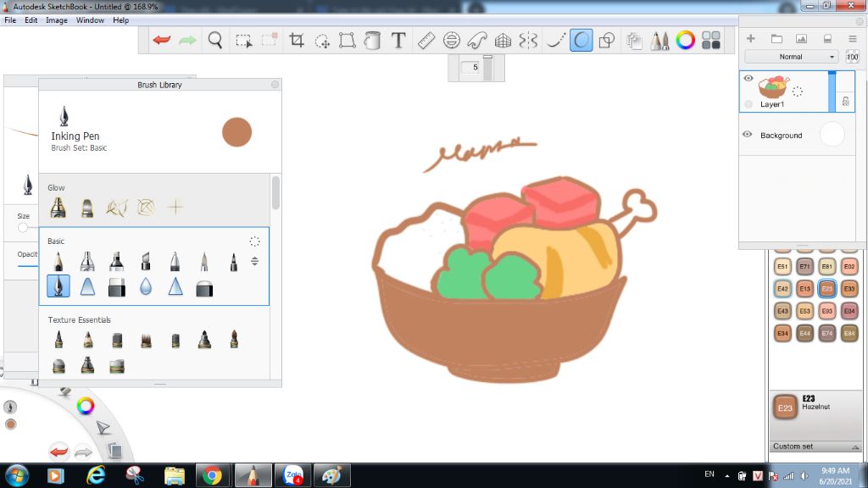Open the Normal blend mode dropdown
The width and height of the screenshot is (868, 488).
(x=793, y=57)
